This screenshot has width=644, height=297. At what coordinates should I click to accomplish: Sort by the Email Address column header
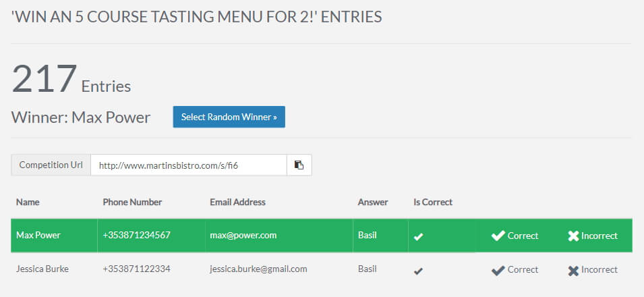[x=238, y=202]
